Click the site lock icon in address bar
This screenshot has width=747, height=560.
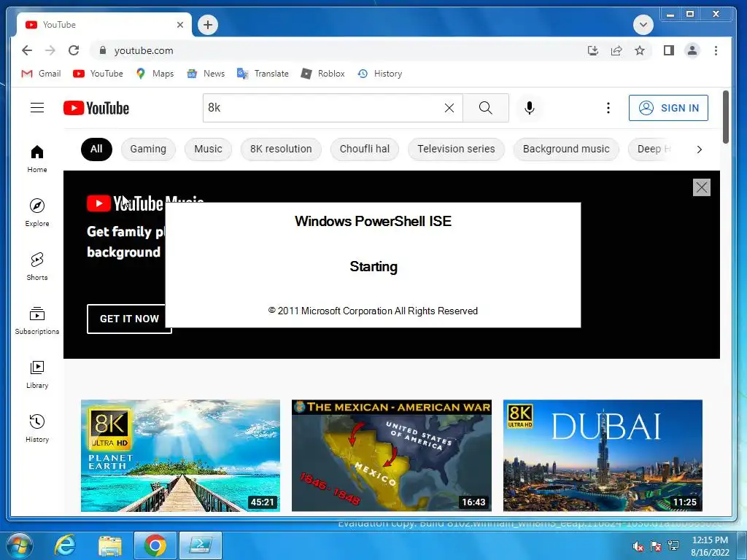point(102,50)
